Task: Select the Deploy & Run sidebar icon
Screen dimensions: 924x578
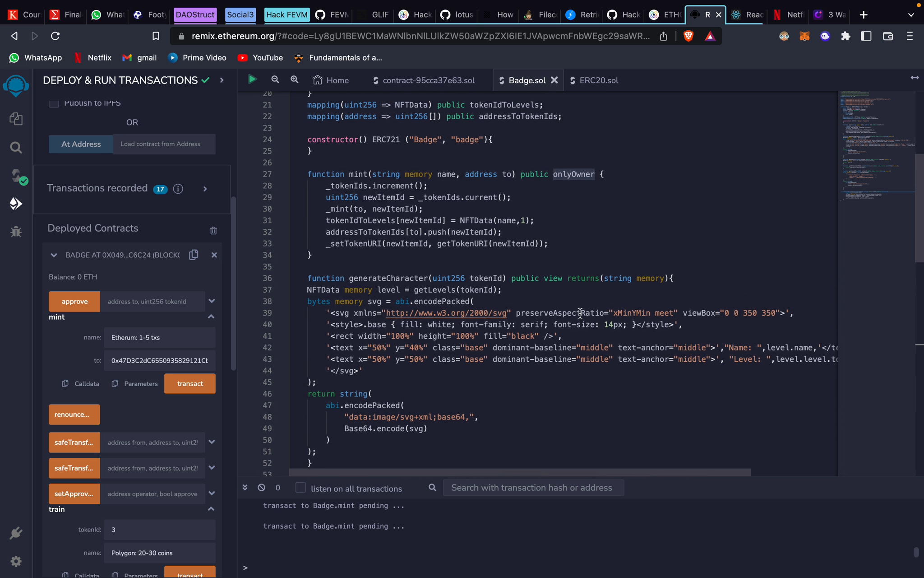Action: pos(16,204)
